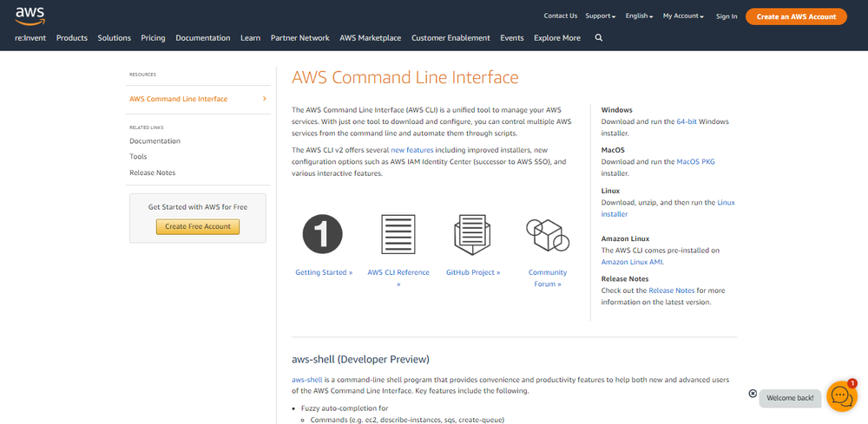Click the aws-shell link
868x424 pixels.
pyautogui.click(x=306, y=380)
